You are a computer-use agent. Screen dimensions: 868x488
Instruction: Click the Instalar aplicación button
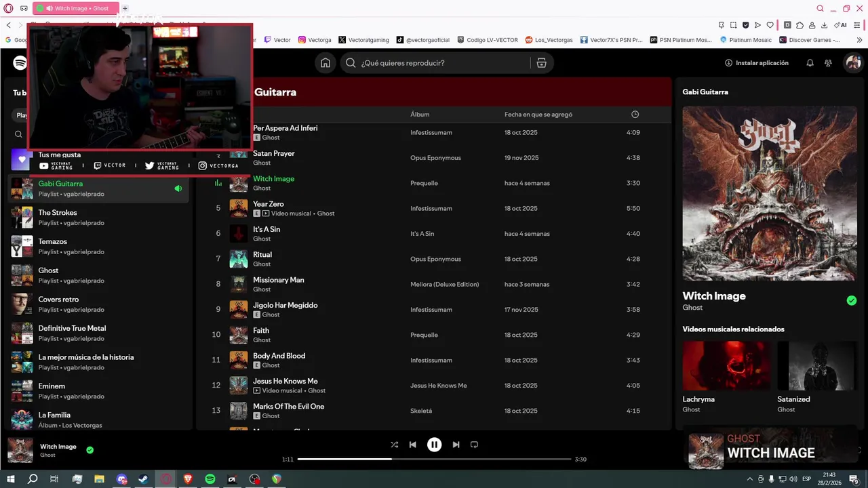click(756, 63)
